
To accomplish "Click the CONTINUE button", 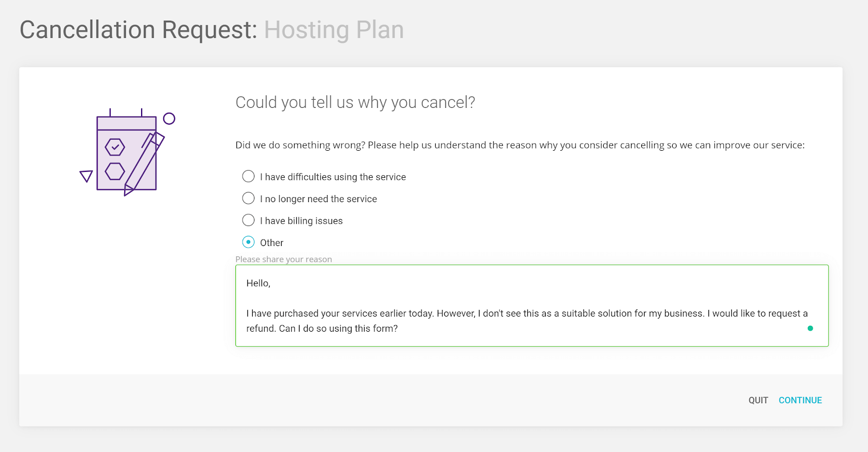I will point(800,400).
